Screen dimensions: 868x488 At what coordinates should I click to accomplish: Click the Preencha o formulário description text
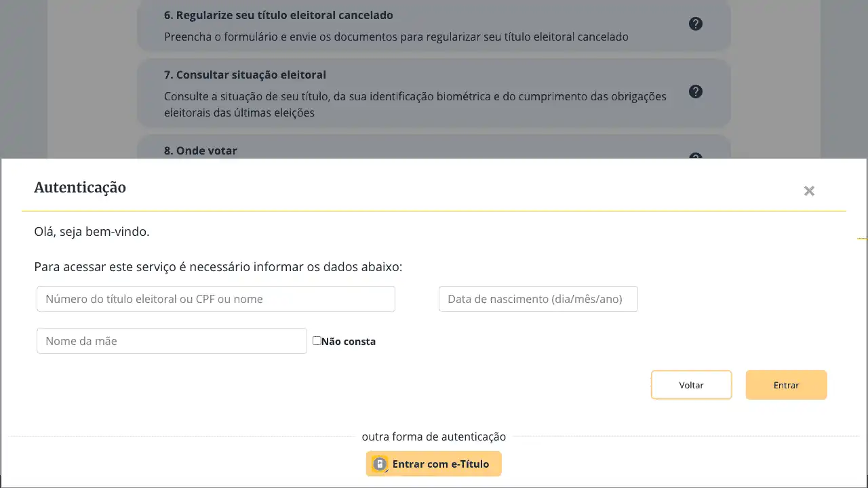pos(395,37)
